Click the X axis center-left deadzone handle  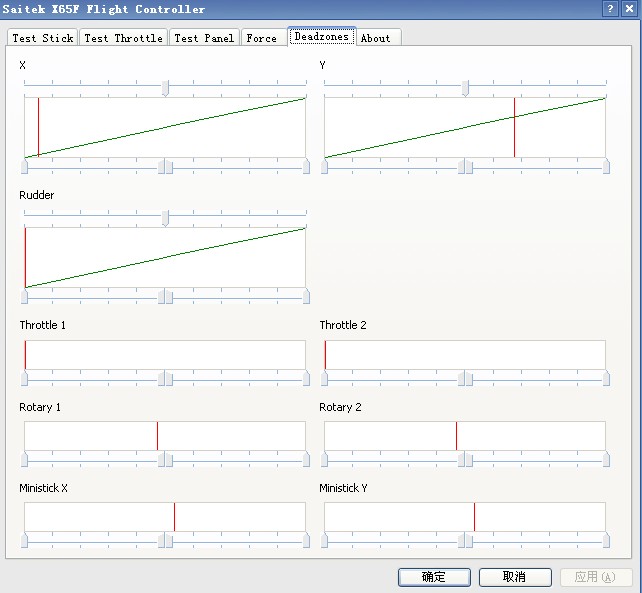click(161, 166)
